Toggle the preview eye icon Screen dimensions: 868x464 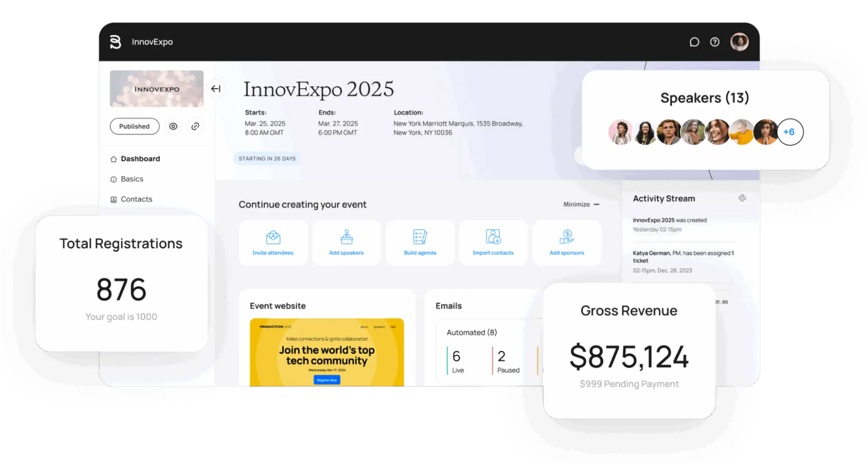[x=173, y=127]
